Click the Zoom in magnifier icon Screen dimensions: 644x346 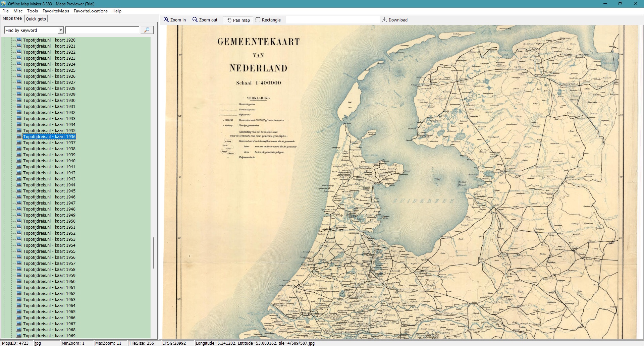(x=166, y=20)
